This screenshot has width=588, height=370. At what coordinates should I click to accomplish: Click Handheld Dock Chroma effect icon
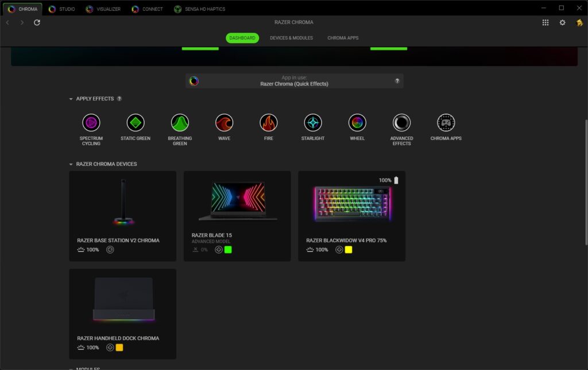110,348
